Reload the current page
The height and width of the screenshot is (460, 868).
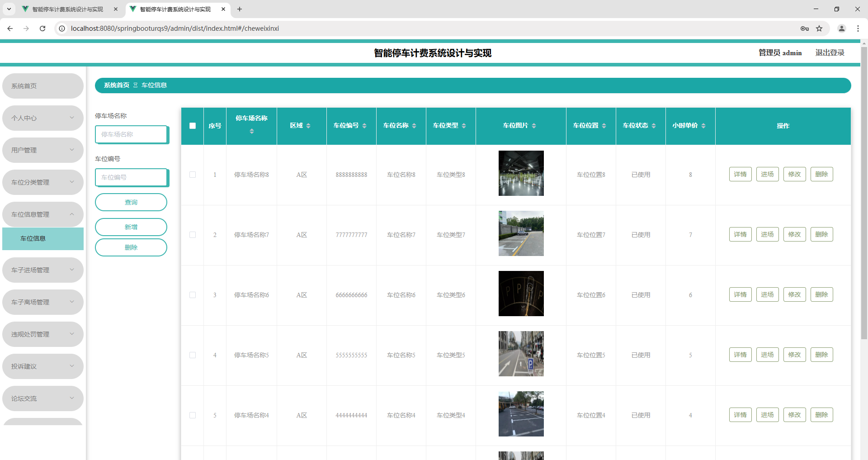(x=42, y=28)
